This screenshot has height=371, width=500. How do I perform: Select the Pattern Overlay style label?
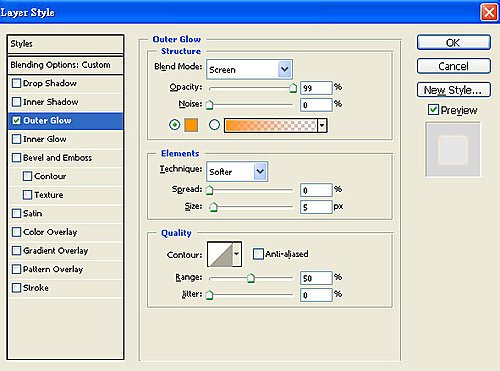pyautogui.click(x=53, y=269)
